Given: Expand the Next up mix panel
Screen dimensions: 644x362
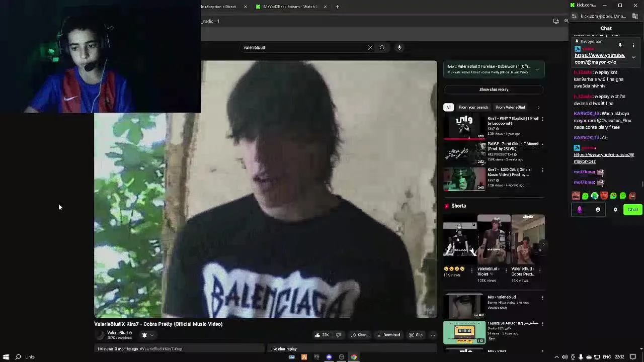Looking at the screenshot, I should (x=537, y=69).
